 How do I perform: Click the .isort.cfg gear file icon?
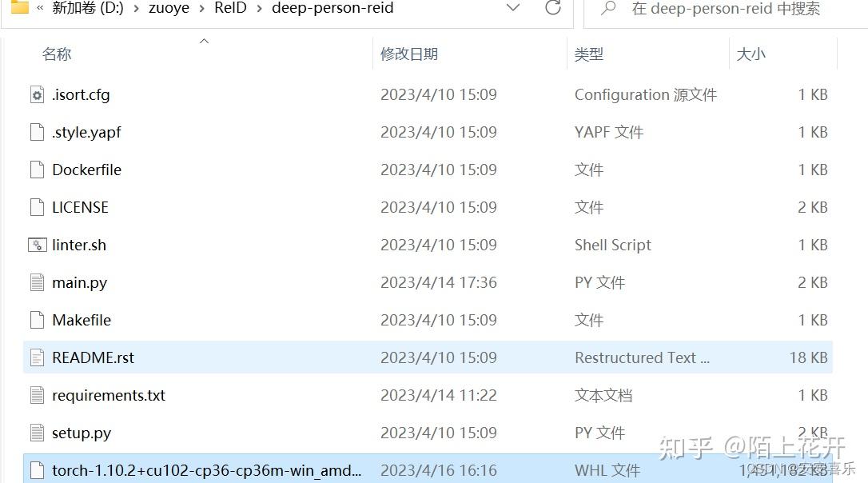[37, 95]
